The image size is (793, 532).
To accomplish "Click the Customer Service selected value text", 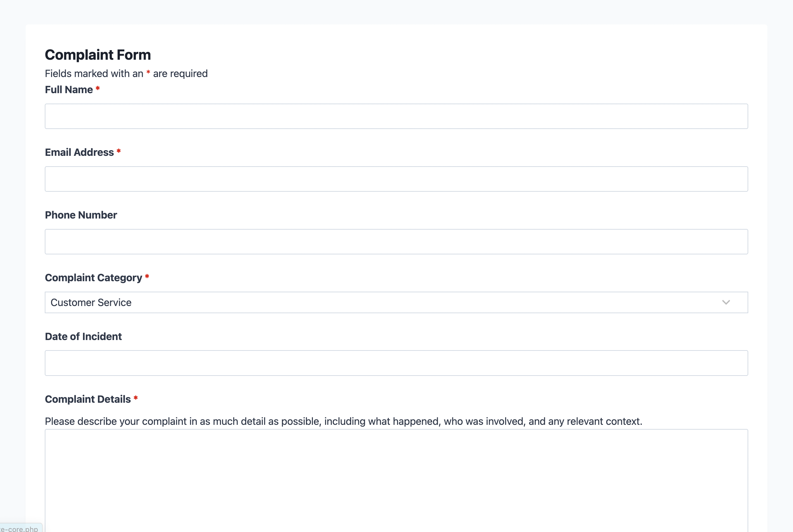I will (90, 302).
